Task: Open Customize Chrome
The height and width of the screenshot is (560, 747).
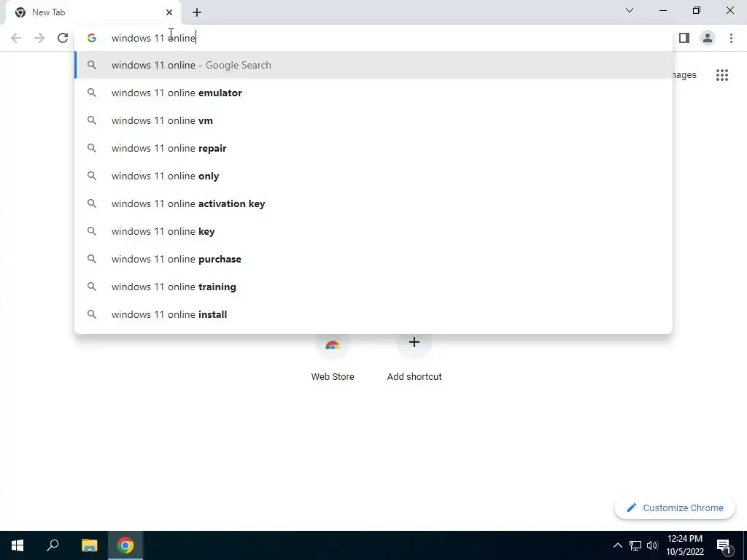Action: 675,507
